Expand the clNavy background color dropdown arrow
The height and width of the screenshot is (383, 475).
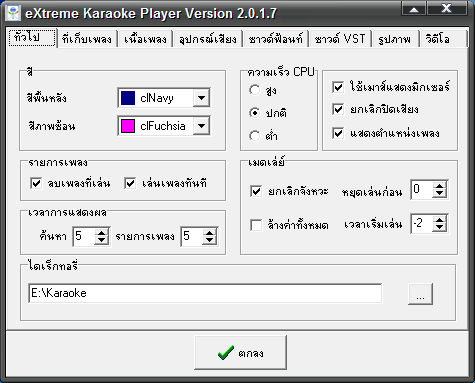(x=201, y=98)
